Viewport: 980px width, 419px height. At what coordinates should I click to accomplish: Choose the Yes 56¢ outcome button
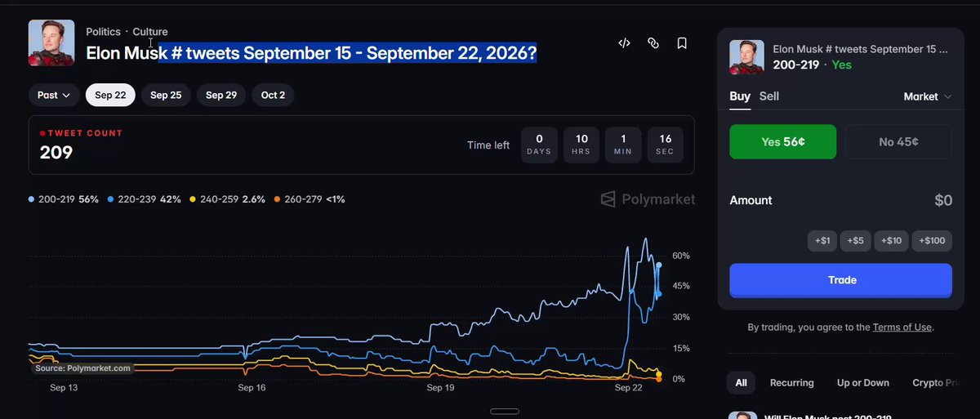point(782,141)
